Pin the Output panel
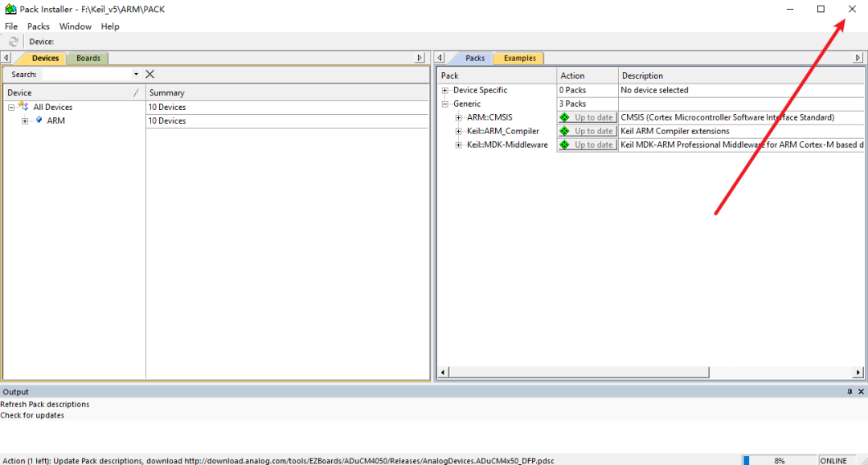 [x=850, y=391]
